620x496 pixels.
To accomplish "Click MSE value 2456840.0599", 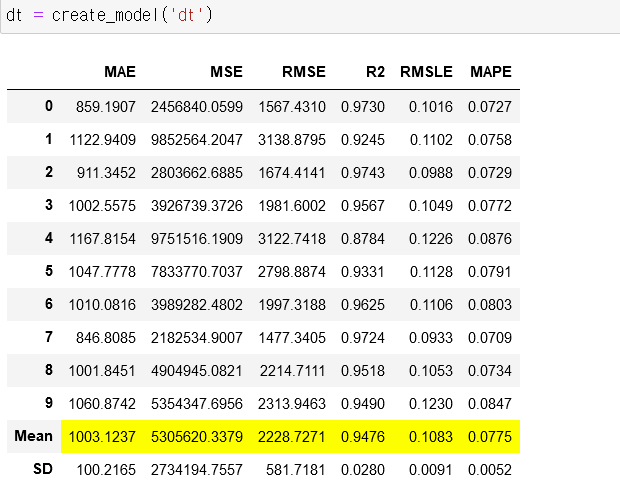I will click(x=197, y=107).
